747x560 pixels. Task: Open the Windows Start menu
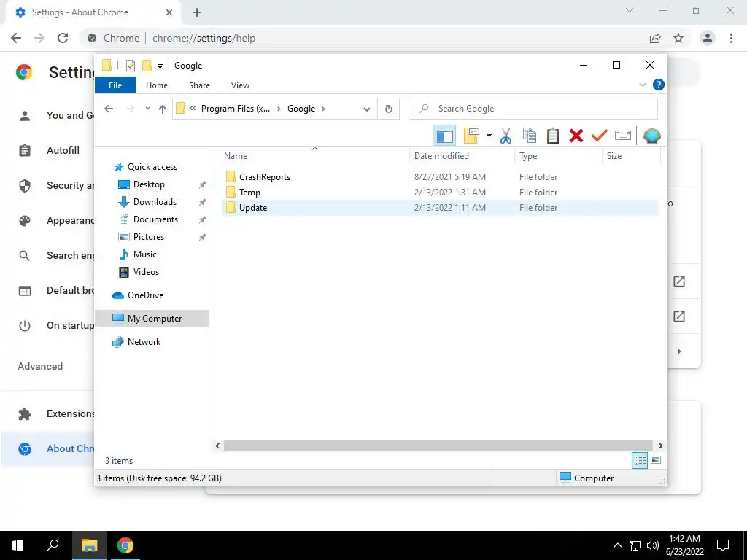[18, 545]
